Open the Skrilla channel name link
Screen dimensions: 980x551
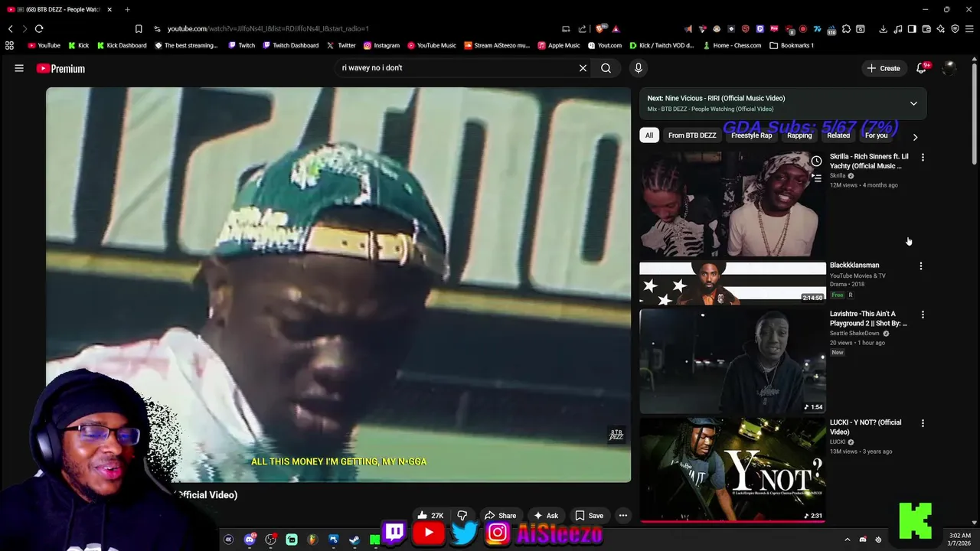tap(838, 176)
